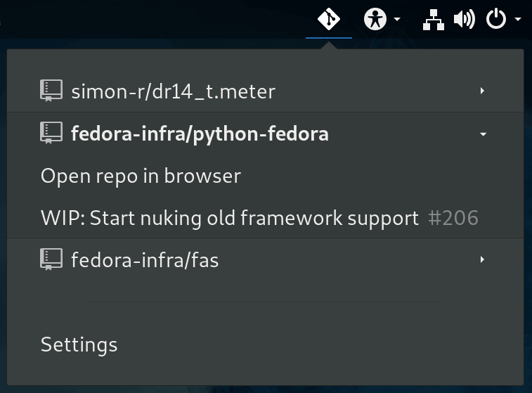Select the fedora-infra/fas repository entry
Screen dimensions: 532x393
(145, 260)
